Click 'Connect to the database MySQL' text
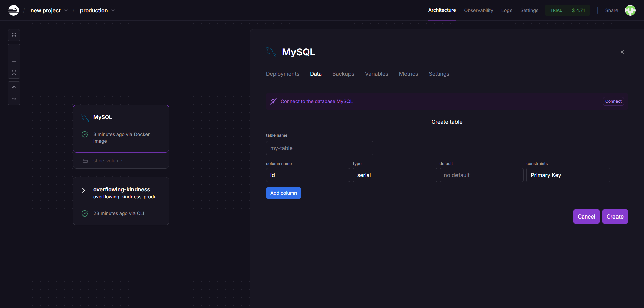The width and height of the screenshot is (644, 308). point(317,101)
